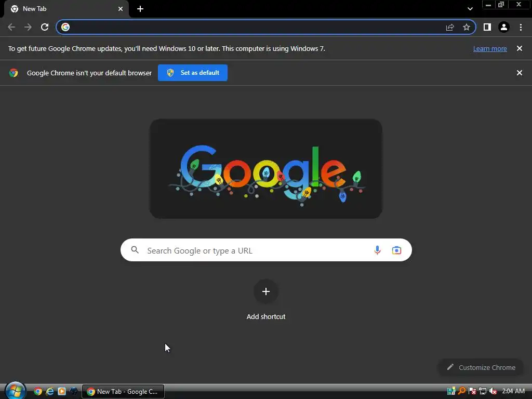
Task: Reload the page with the refresh icon
Action: pyautogui.click(x=45, y=27)
